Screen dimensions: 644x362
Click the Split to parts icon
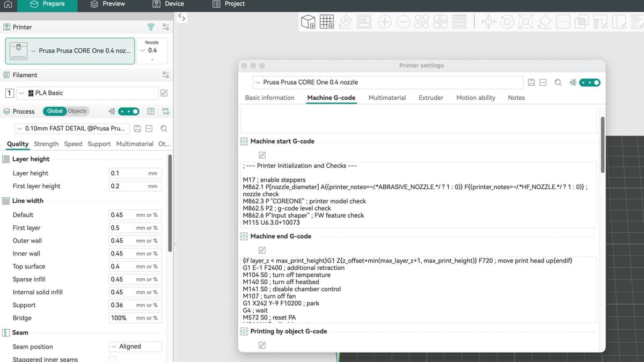click(441, 22)
